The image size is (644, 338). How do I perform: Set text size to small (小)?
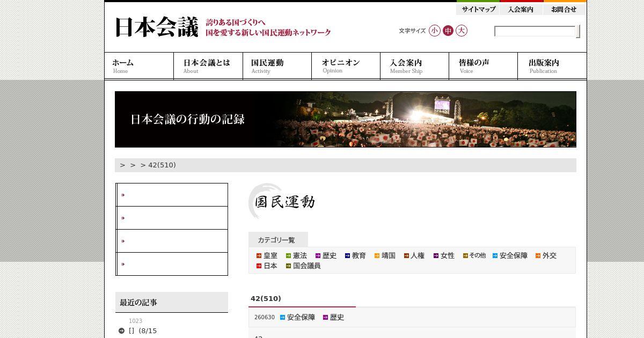click(x=434, y=31)
